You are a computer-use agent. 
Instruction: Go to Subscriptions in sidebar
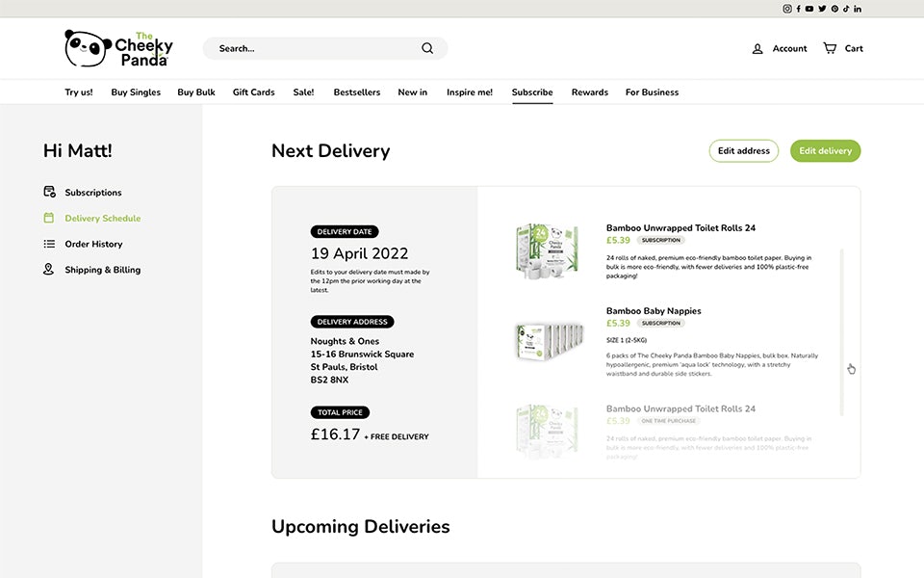coord(93,193)
